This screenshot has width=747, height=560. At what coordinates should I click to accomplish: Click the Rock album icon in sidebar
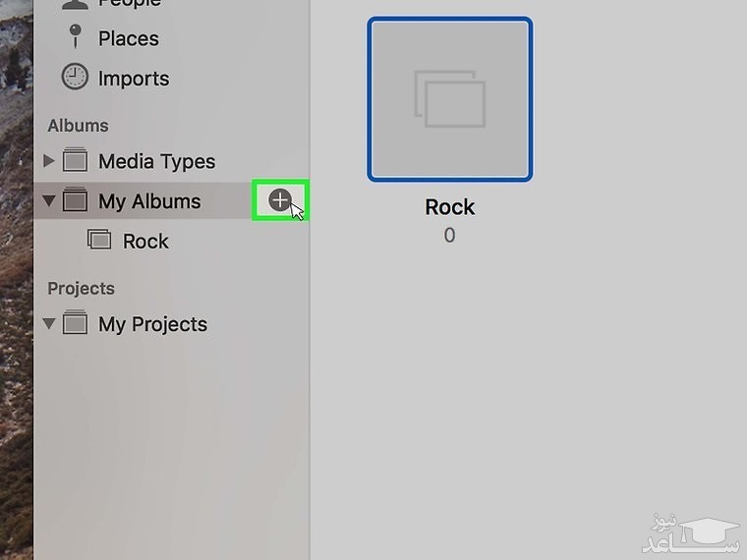coord(99,240)
